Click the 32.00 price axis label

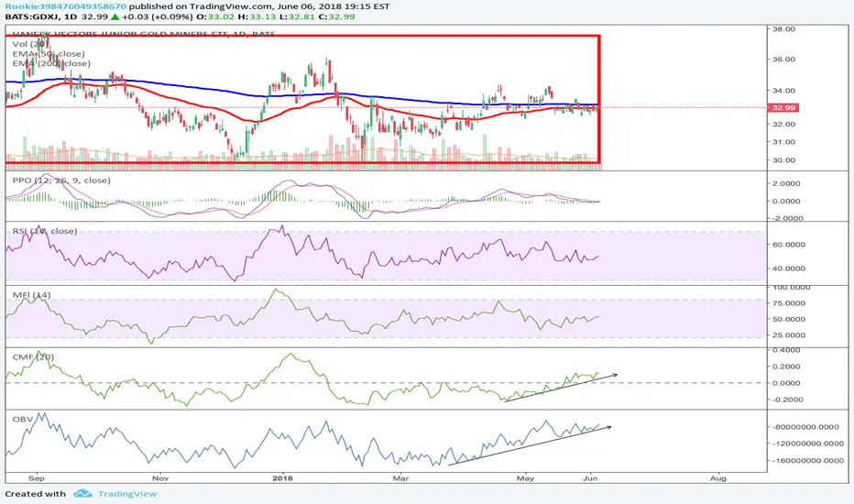pyautogui.click(x=784, y=125)
